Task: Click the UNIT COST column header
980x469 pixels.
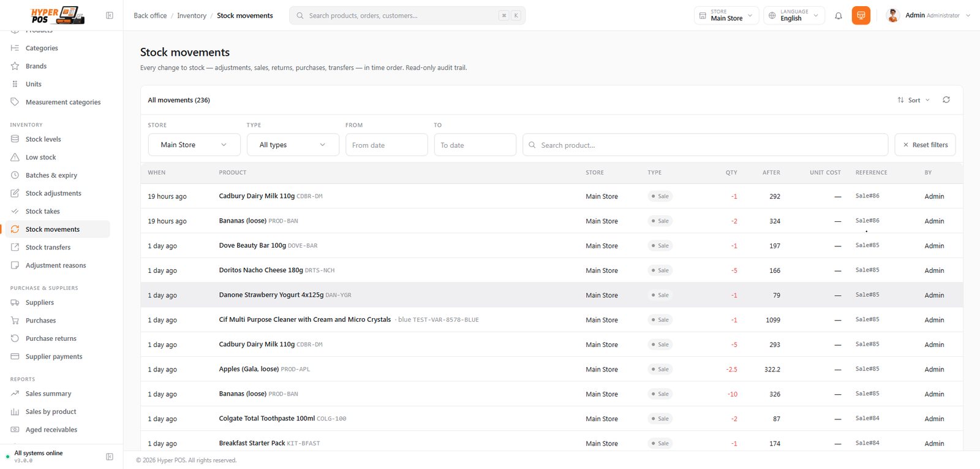Action: click(x=825, y=173)
